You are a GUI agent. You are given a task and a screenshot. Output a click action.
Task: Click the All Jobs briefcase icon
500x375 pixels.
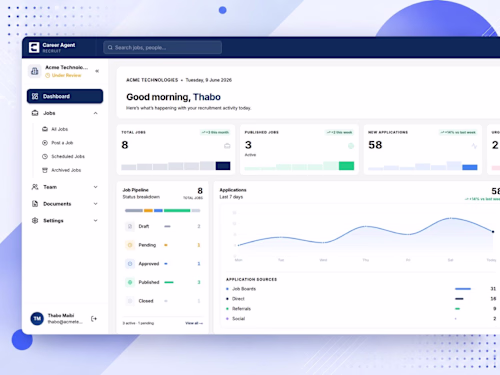point(45,129)
